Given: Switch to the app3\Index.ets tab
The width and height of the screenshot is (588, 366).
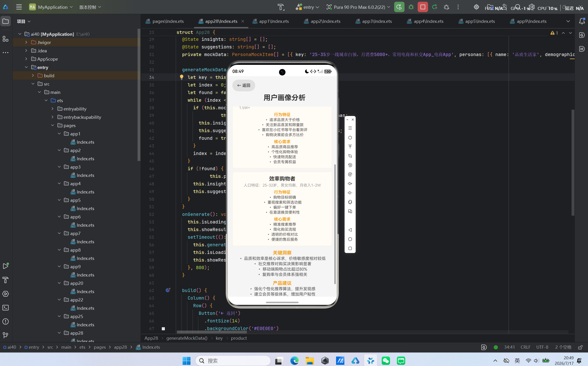Looking at the screenshot, I should (374, 21).
